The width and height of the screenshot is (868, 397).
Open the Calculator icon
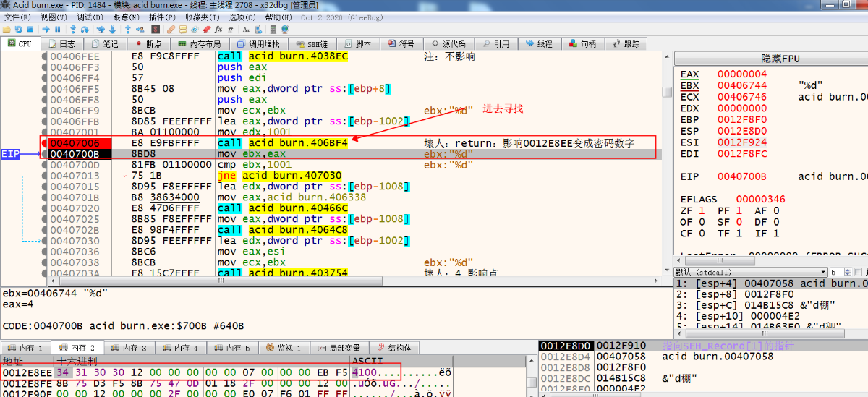[273, 30]
